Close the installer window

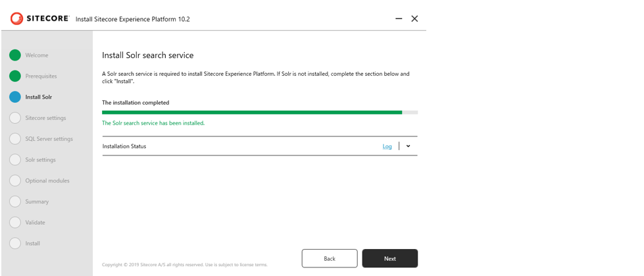point(415,18)
